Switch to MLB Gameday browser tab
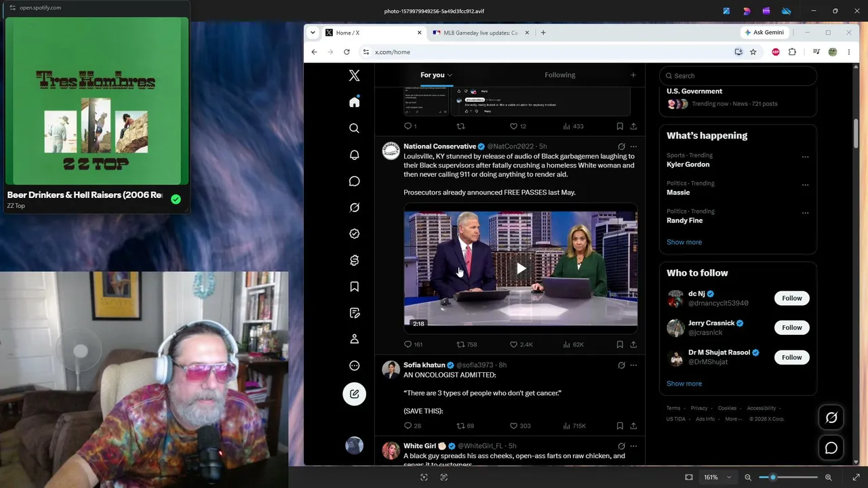 pyautogui.click(x=481, y=33)
